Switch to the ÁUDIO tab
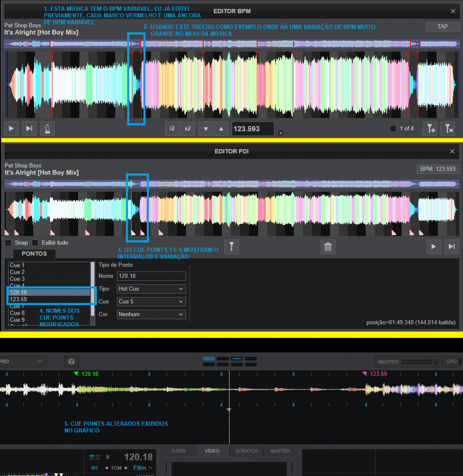The width and height of the screenshot is (463, 476). pyautogui.click(x=178, y=451)
